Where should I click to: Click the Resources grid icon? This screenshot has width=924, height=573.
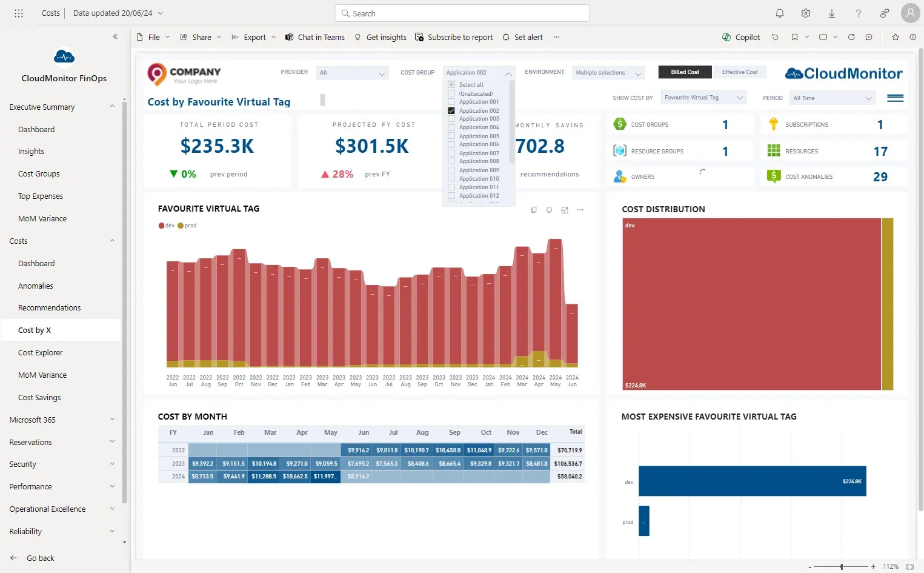click(774, 150)
